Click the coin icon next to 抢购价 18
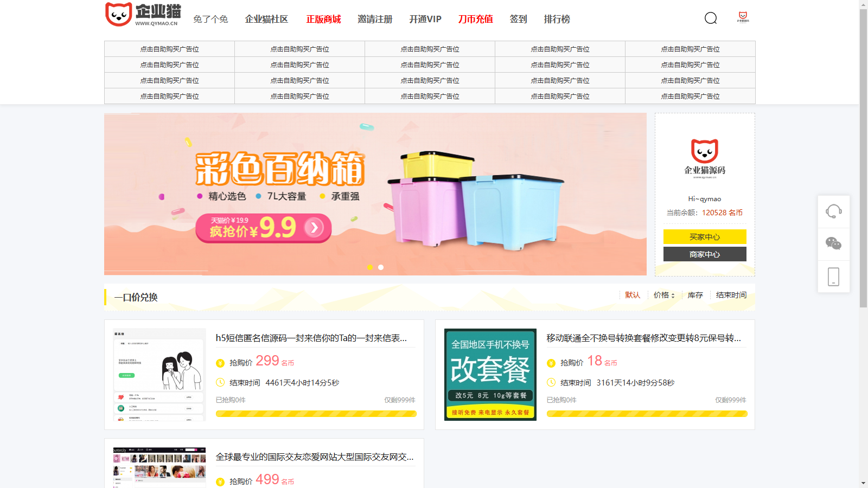 tap(551, 362)
